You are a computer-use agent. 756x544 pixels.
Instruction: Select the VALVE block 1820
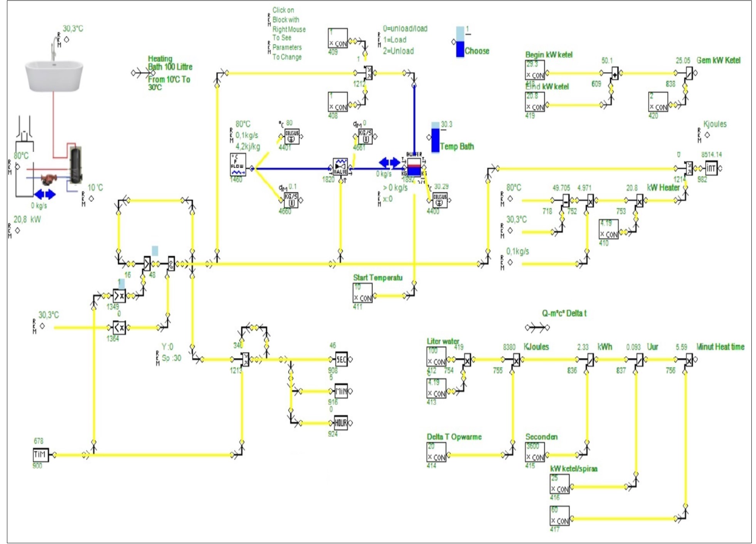pyautogui.click(x=340, y=167)
